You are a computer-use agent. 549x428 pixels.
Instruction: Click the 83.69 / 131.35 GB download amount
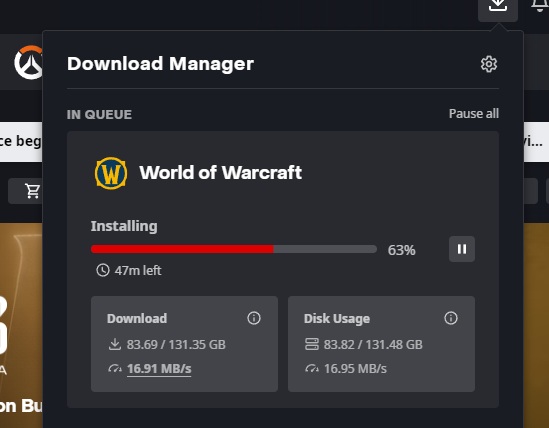coord(176,345)
